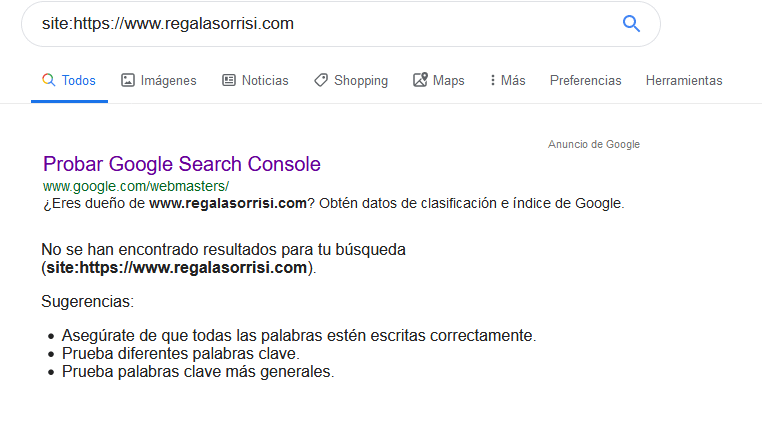The width and height of the screenshot is (762, 437).
Task: Open Preferencias settings
Action: (x=586, y=80)
